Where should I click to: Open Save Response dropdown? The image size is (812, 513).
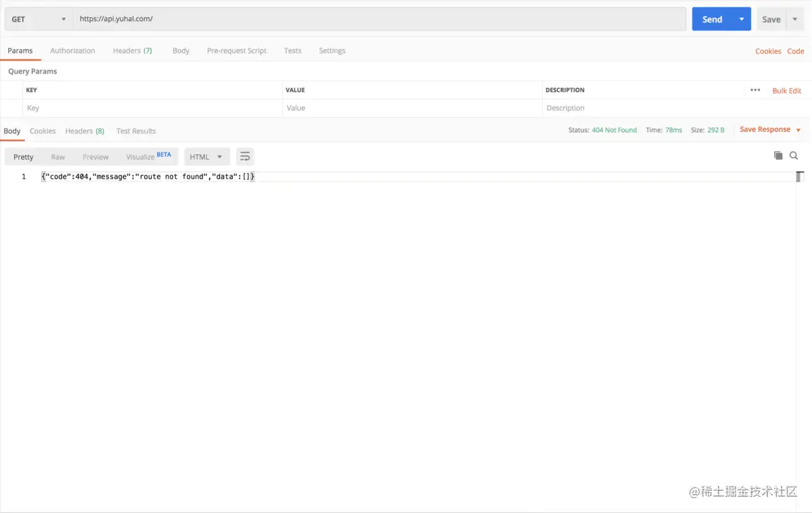[770, 129]
